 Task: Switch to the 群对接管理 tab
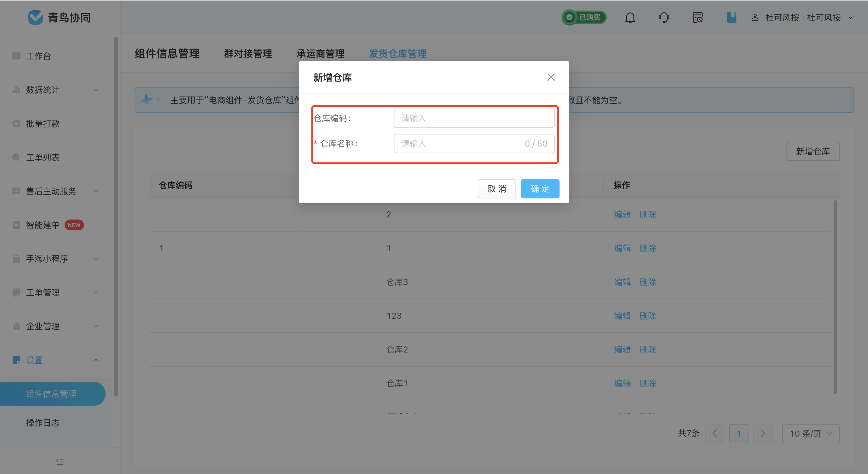[x=248, y=54]
